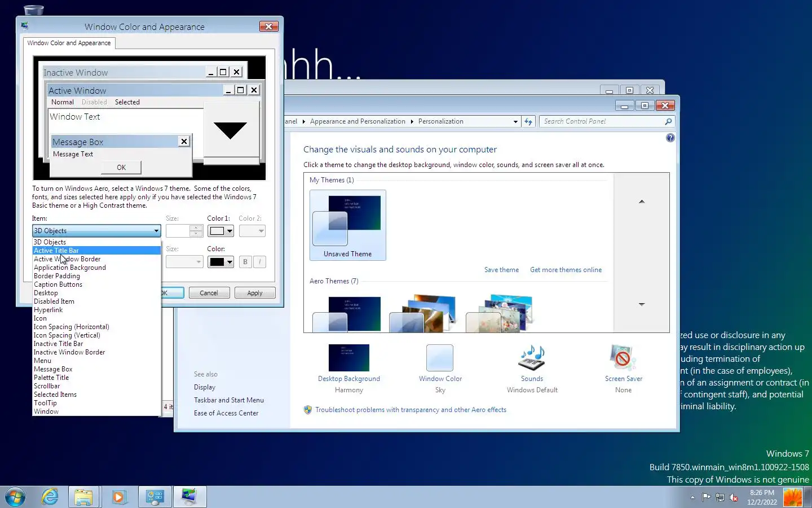
Task: Refresh the Personalization address bar
Action: coord(528,121)
